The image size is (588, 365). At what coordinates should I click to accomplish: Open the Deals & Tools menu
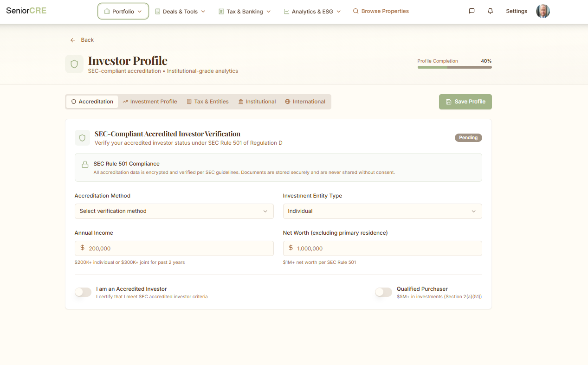(180, 12)
